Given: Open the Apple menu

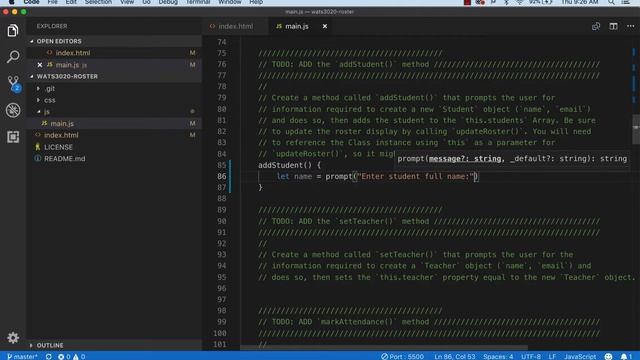Looking at the screenshot, I should [11, 2].
